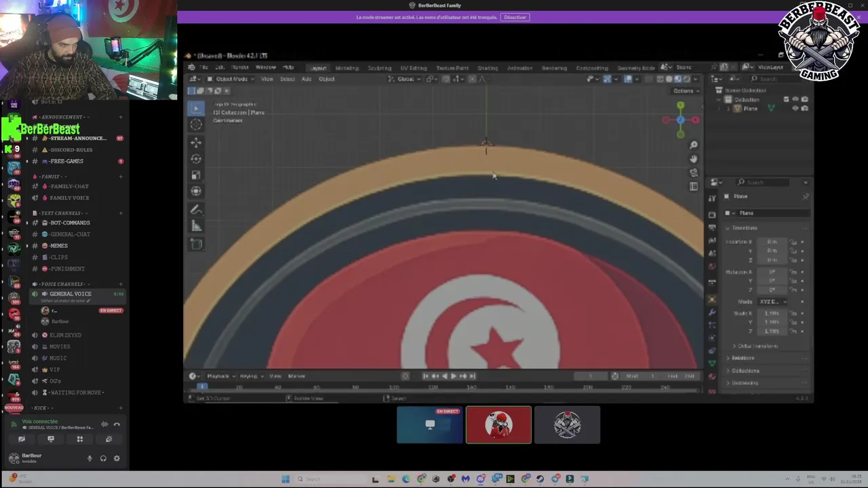Click the viewport pan hand icon

coord(694,159)
